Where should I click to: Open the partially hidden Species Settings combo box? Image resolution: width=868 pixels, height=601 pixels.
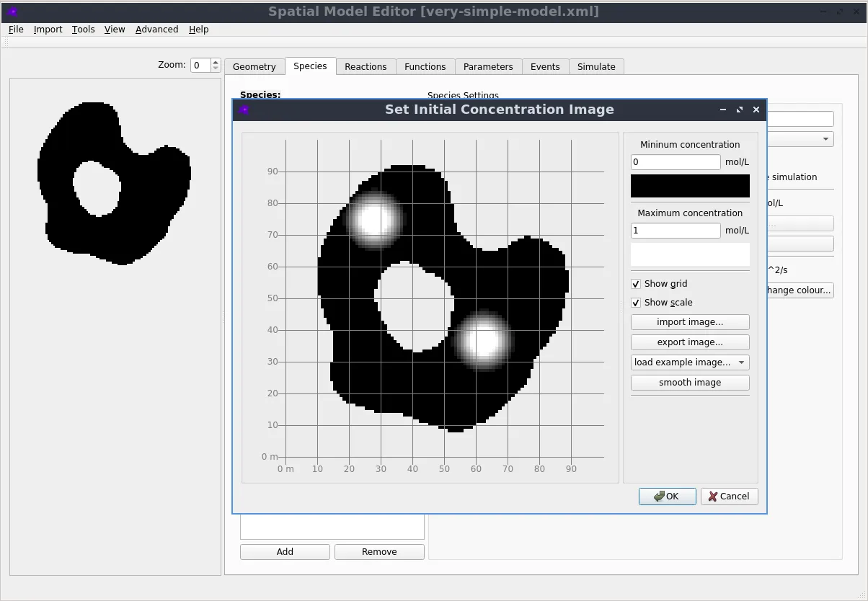800,139
